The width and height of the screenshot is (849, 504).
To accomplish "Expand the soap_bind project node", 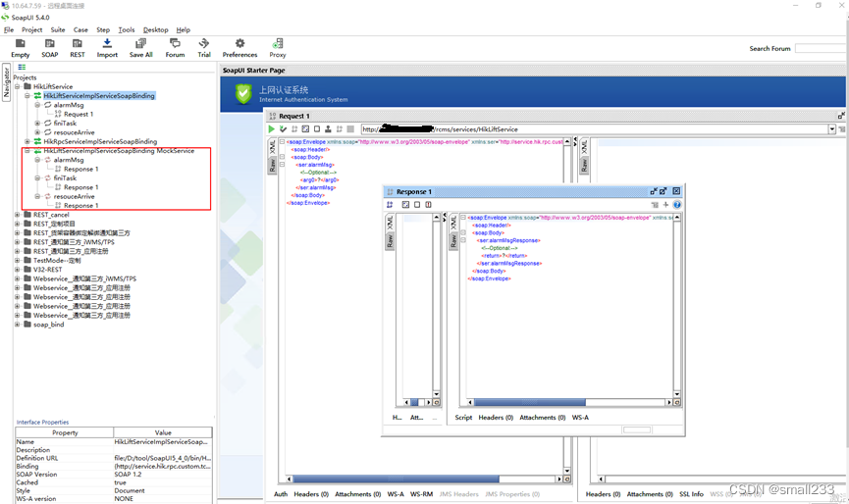I will click(x=18, y=325).
